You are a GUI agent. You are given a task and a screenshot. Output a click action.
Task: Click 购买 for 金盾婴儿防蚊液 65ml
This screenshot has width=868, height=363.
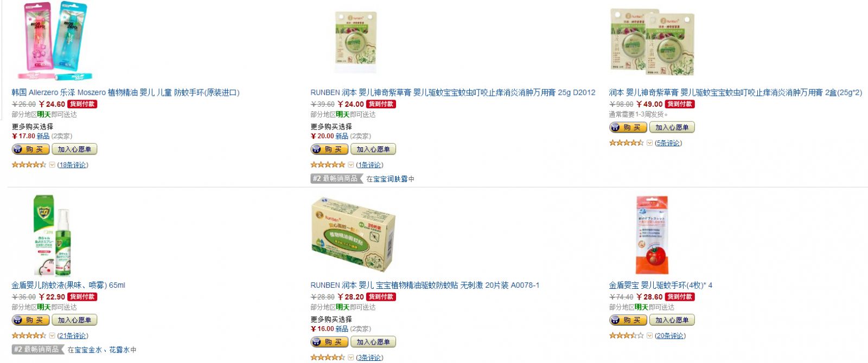(31, 320)
